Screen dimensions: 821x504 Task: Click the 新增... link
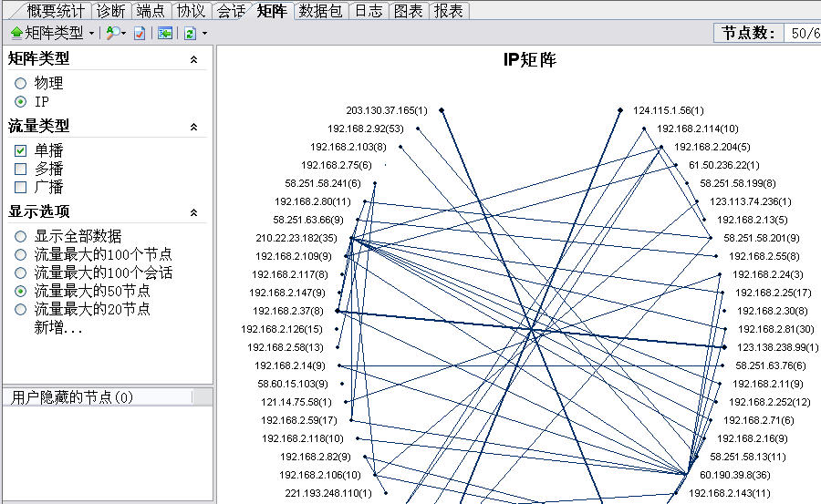pyautogui.click(x=58, y=327)
